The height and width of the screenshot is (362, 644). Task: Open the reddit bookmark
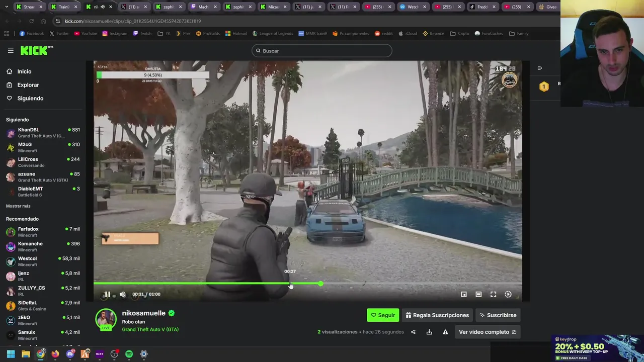(x=383, y=34)
